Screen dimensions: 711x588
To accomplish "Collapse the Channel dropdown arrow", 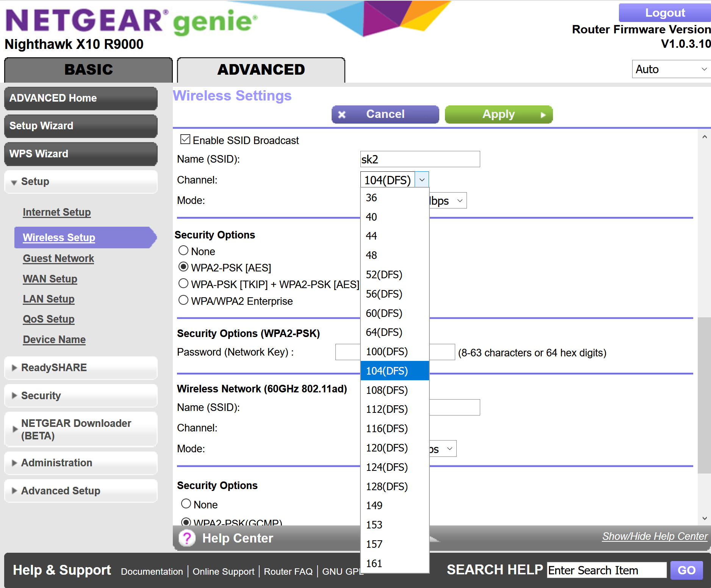I will click(422, 180).
